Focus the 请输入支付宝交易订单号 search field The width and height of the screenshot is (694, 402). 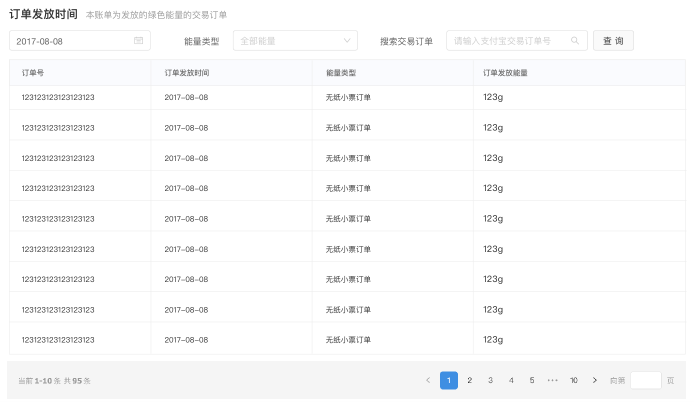pos(517,41)
